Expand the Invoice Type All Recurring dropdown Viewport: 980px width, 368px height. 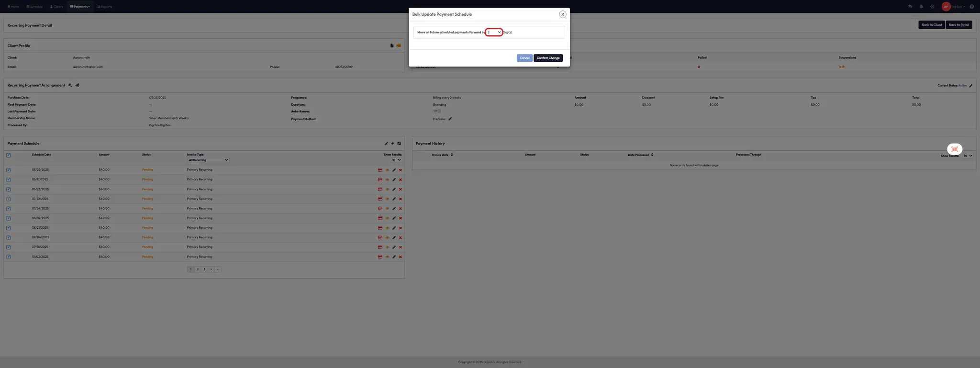[x=208, y=160]
